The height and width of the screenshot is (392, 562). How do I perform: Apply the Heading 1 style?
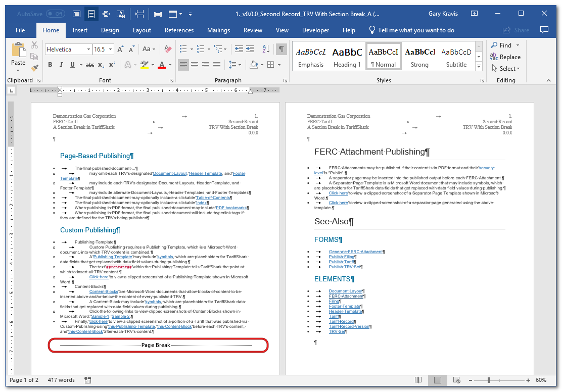(347, 57)
